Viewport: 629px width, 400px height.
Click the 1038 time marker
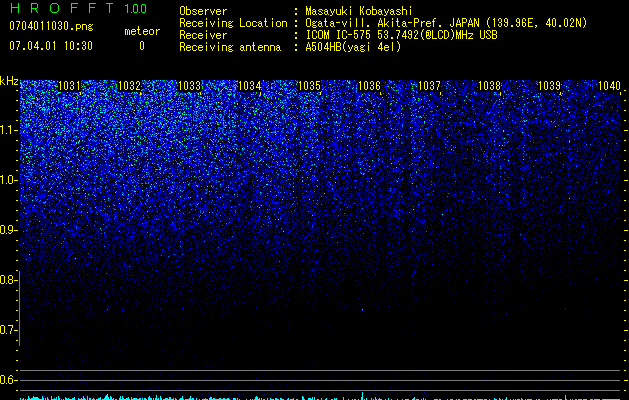490,86
